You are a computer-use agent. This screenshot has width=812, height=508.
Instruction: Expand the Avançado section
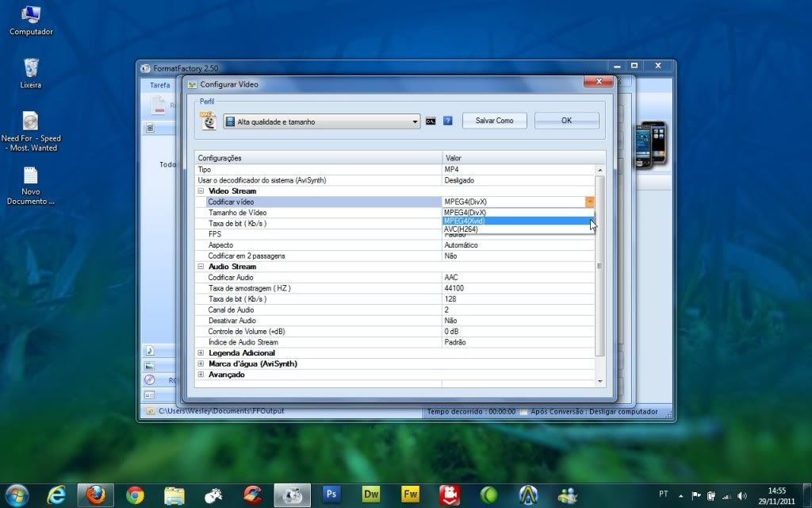(x=201, y=375)
